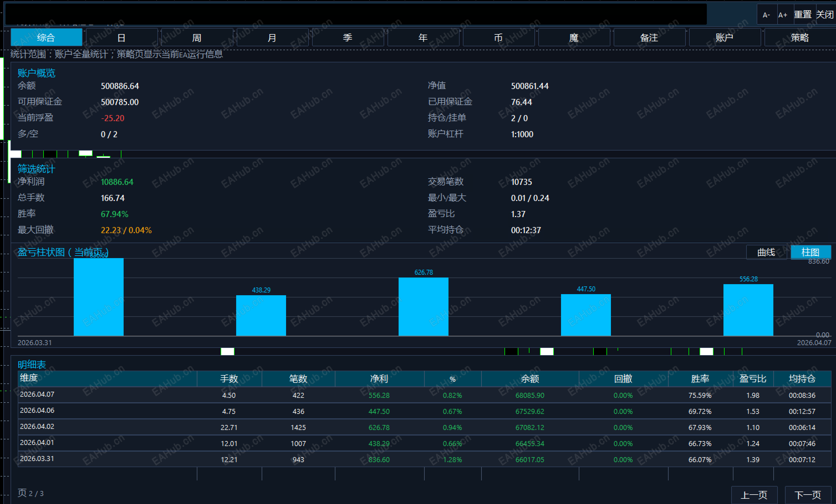The width and height of the screenshot is (836, 504).
Task: Click the 笔数 column header
Action: [x=298, y=378]
